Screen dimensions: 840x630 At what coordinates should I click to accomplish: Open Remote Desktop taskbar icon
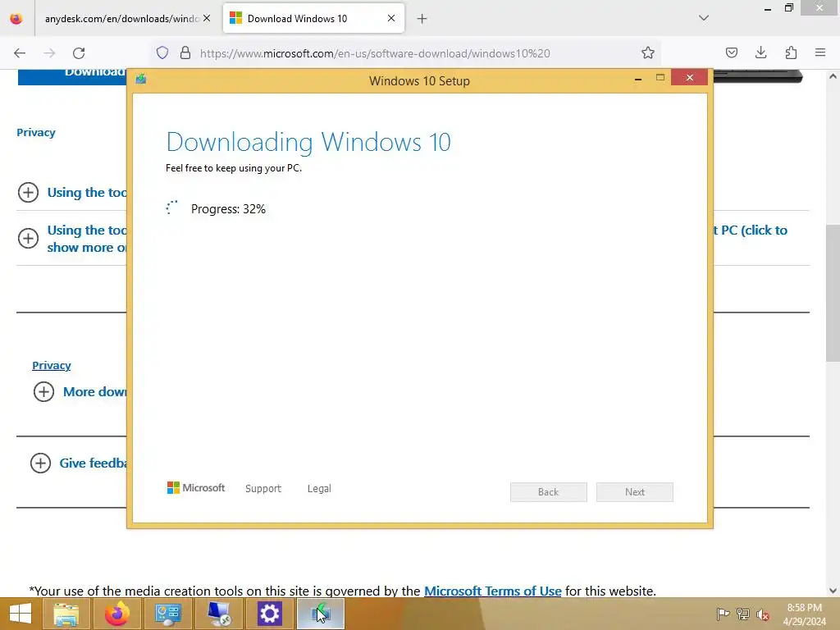[x=218, y=614]
